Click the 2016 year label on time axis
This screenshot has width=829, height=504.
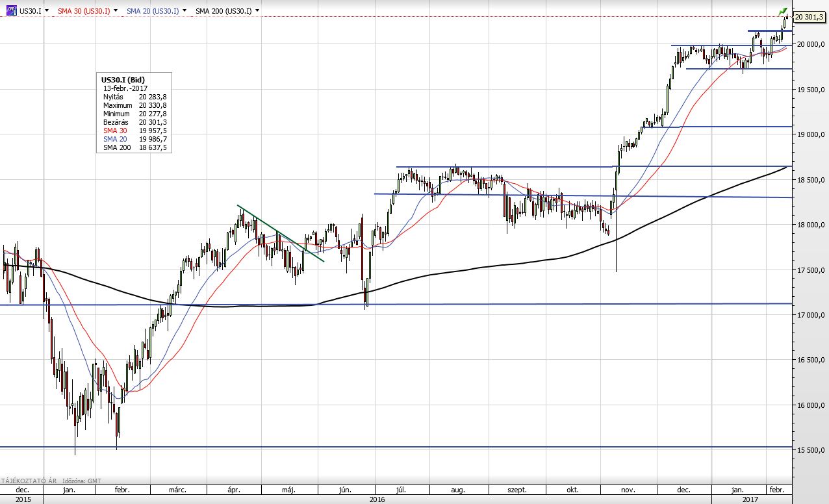(x=377, y=499)
